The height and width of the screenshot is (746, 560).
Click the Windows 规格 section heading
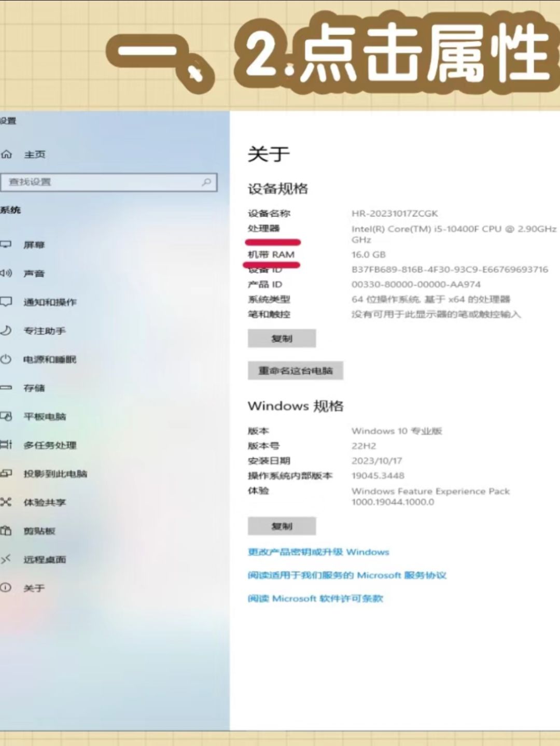(x=296, y=406)
